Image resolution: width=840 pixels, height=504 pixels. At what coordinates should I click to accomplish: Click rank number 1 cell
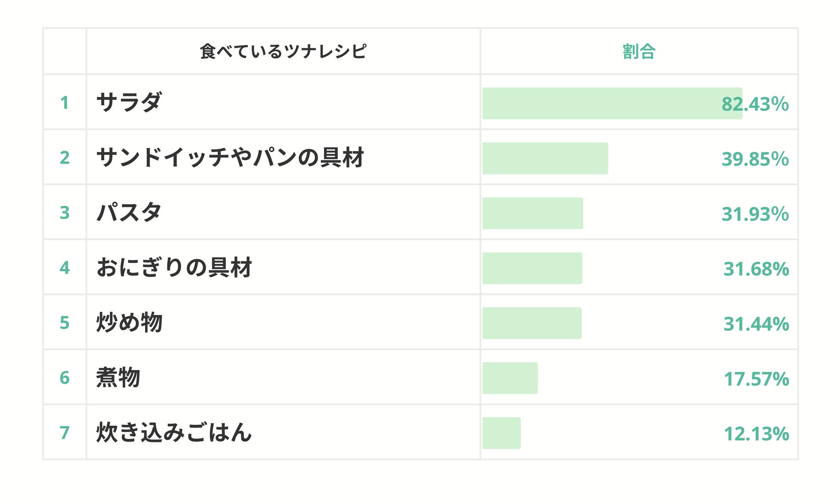click(65, 103)
